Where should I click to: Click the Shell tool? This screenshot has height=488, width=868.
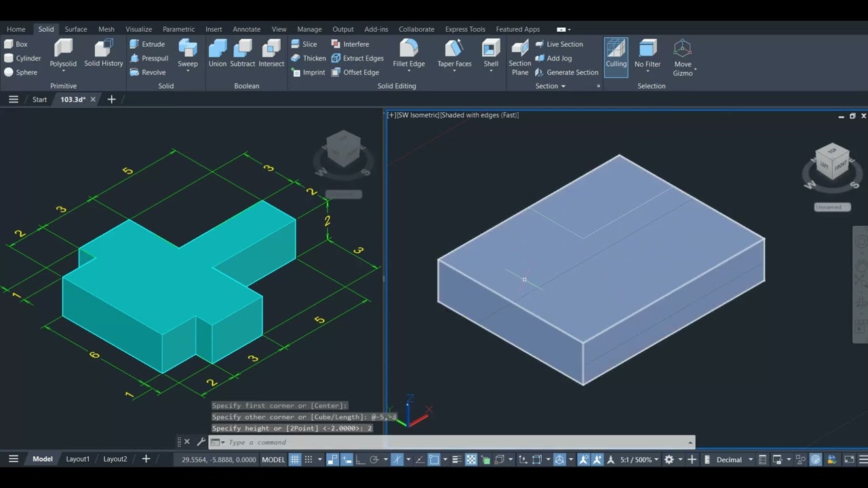click(x=491, y=52)
